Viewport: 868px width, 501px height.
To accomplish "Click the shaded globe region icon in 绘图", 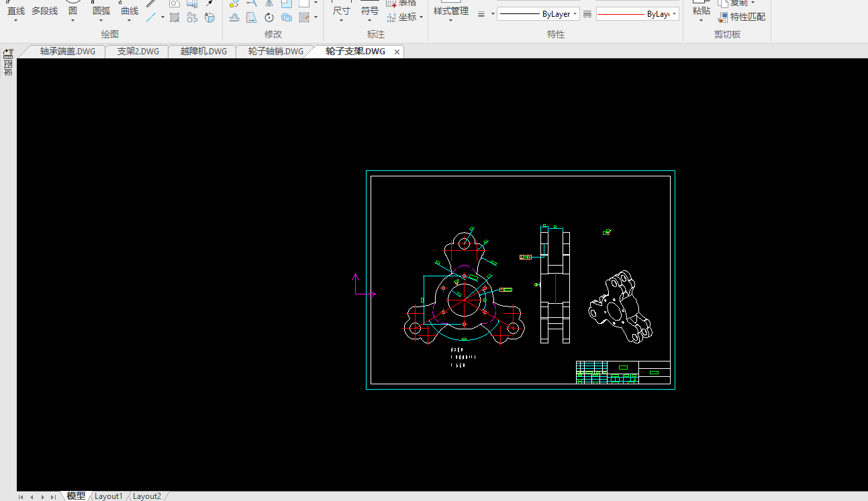I will pos(209,17).
